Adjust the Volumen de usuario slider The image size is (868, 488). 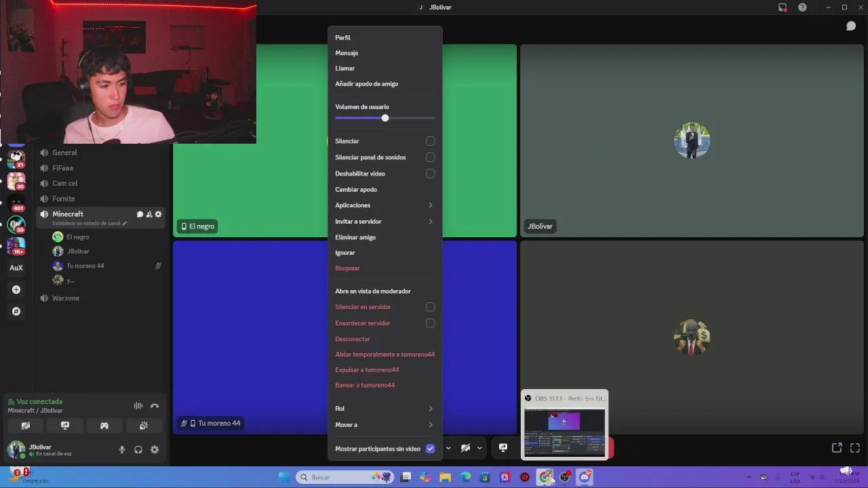pos(384,118)
